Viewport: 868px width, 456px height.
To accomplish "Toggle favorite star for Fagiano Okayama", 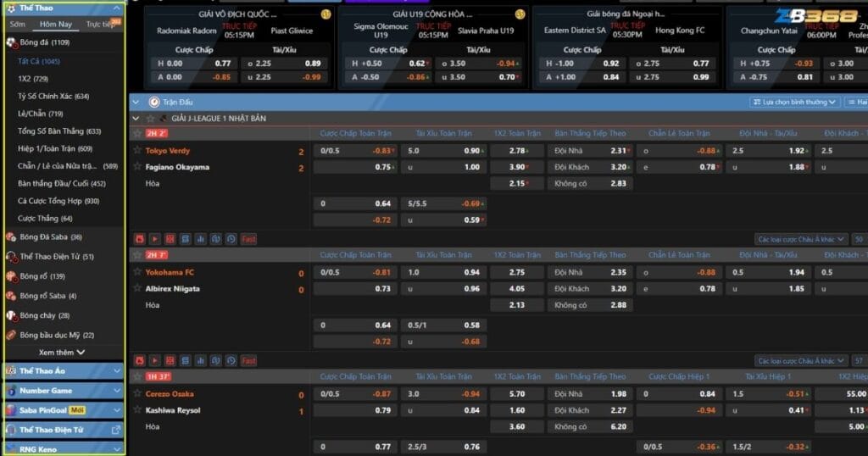I will tap(137, 167).
